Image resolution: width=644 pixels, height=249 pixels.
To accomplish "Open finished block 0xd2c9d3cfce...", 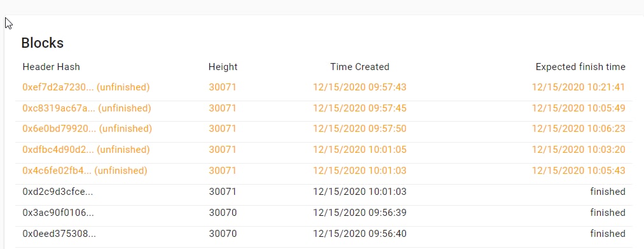I will point(58,192).
